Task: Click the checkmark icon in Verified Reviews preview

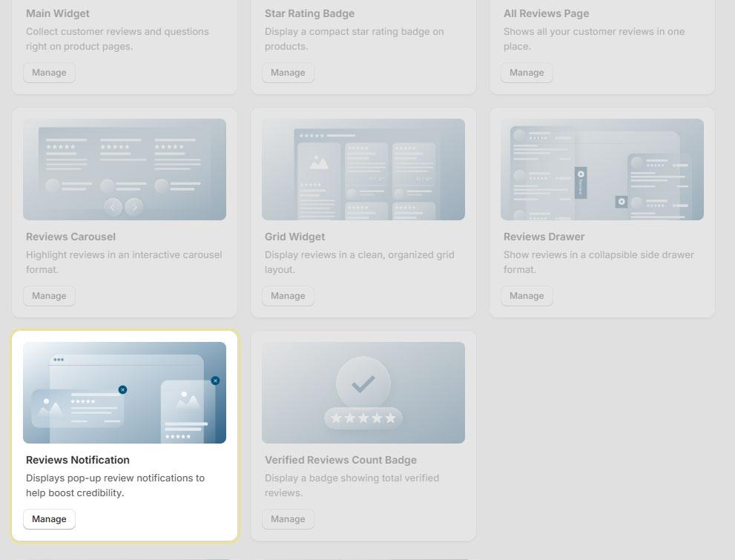Action: click(363, 383)
